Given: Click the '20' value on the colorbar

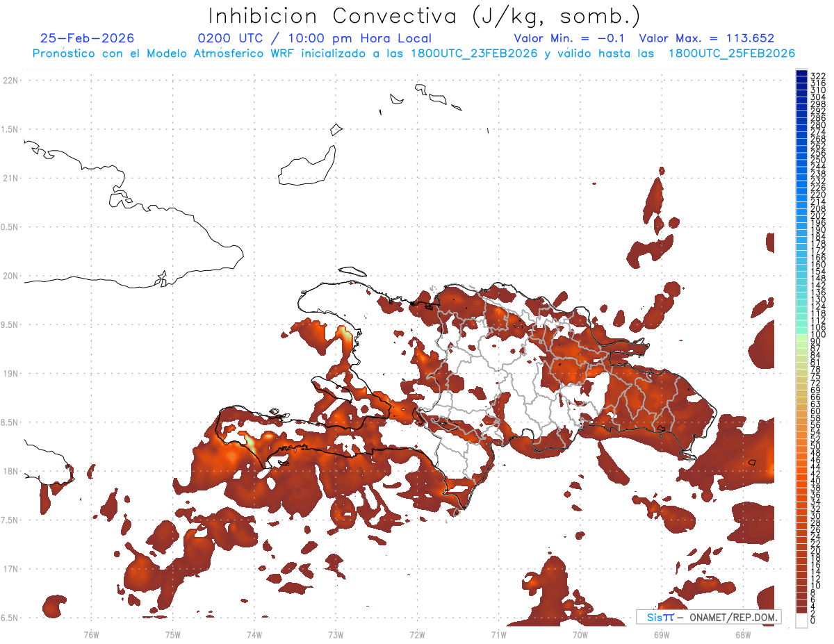Looking at the screenshot, I should (x=815, y=550).
